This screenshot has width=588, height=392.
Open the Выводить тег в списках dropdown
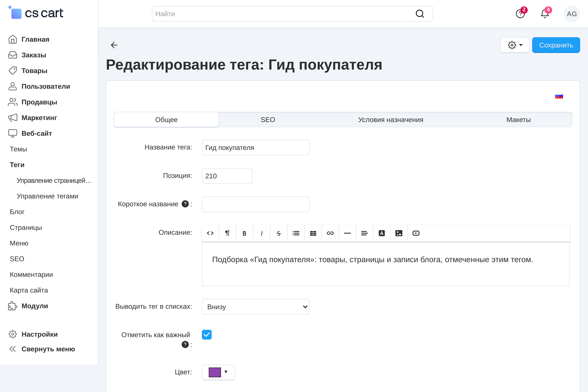256,307
